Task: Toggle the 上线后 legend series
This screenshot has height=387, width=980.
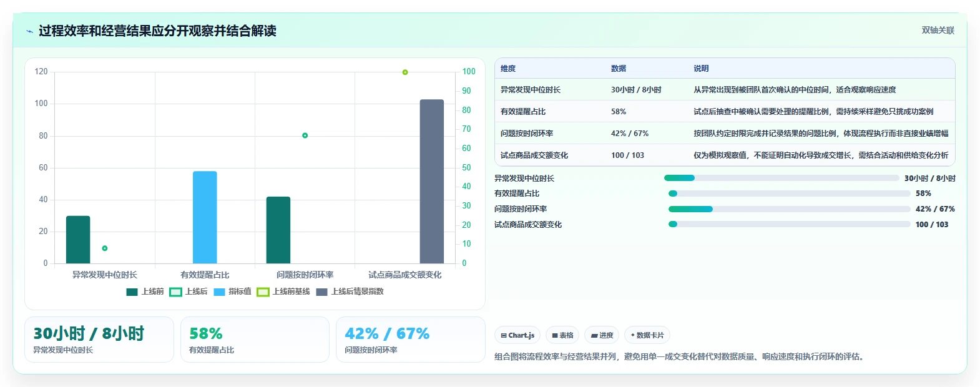Action: point(189,291)
